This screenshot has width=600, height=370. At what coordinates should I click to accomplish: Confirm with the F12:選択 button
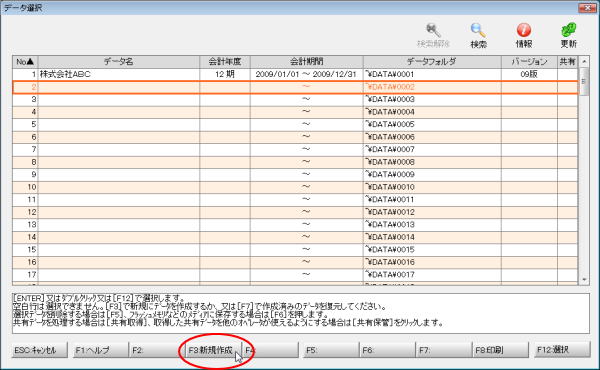(x=562, y=350)
